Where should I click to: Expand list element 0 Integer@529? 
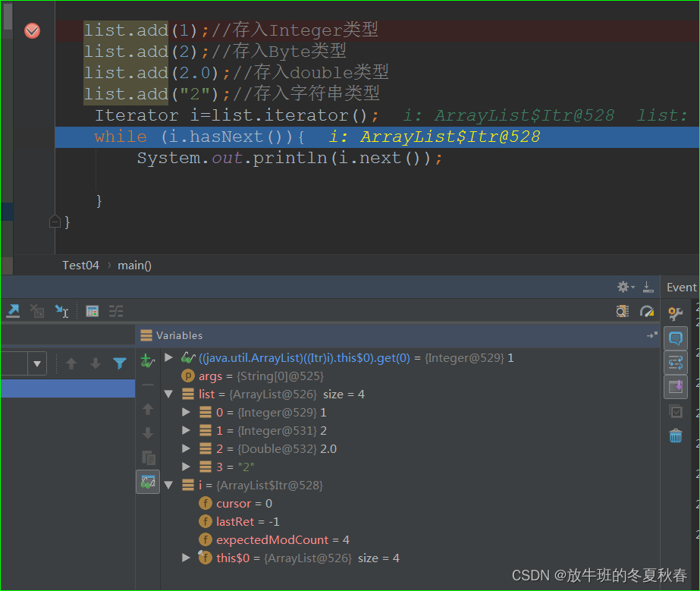(186, 412)
